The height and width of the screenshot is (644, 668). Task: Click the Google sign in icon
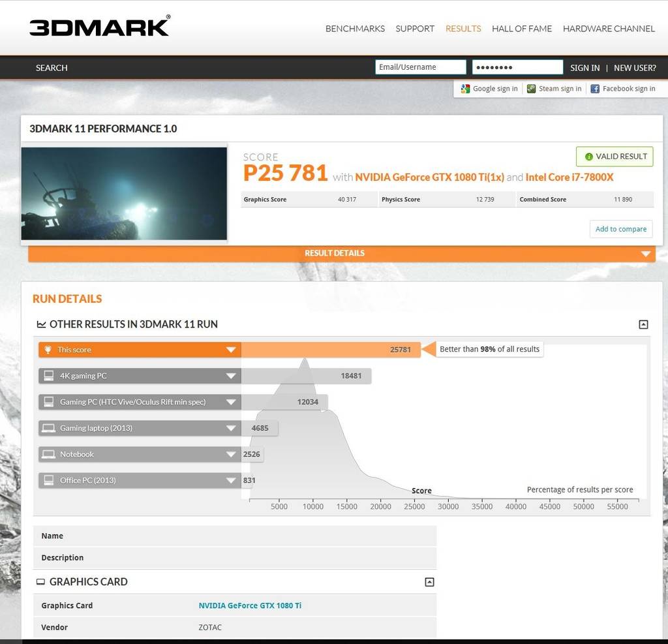(464, 89)
